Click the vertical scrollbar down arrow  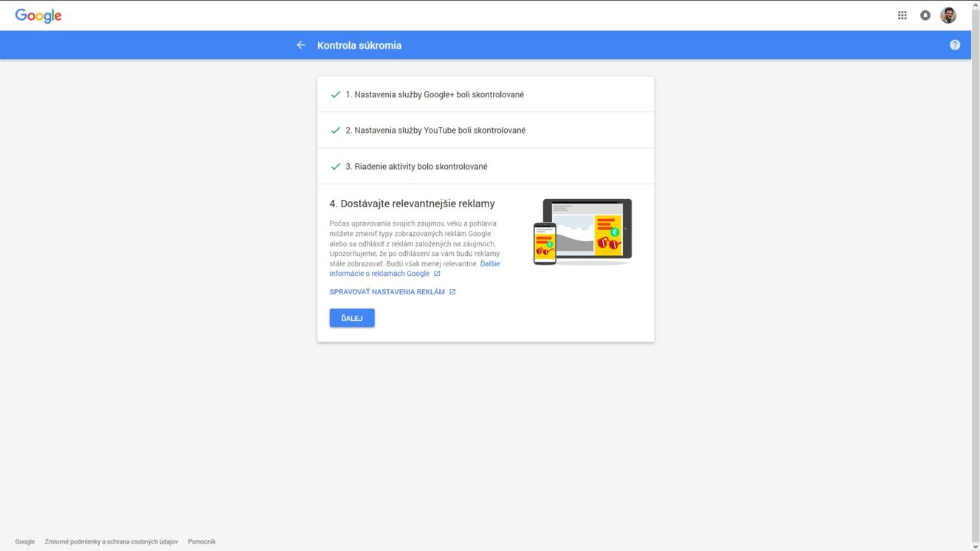pyautogui.click(x=976, y=547)
